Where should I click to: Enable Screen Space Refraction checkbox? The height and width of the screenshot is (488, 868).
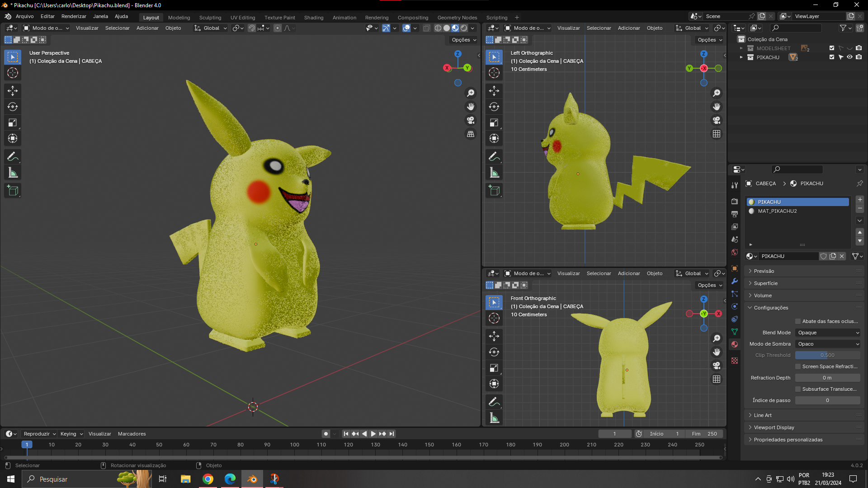coord(798,366)
